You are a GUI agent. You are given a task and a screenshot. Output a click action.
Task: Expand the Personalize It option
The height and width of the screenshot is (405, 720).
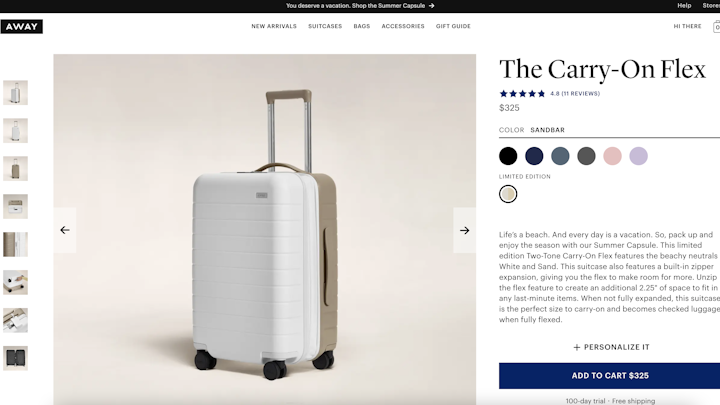click(611, 347)
